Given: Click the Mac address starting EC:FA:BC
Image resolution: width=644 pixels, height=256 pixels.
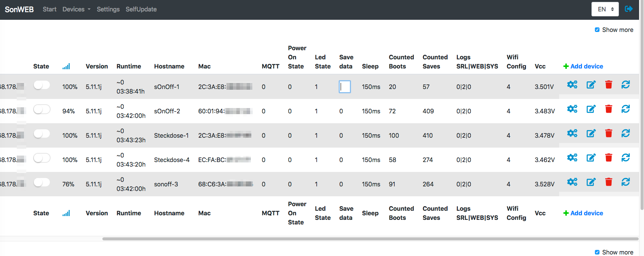Looking at the screenshot, I should [224, 160].
